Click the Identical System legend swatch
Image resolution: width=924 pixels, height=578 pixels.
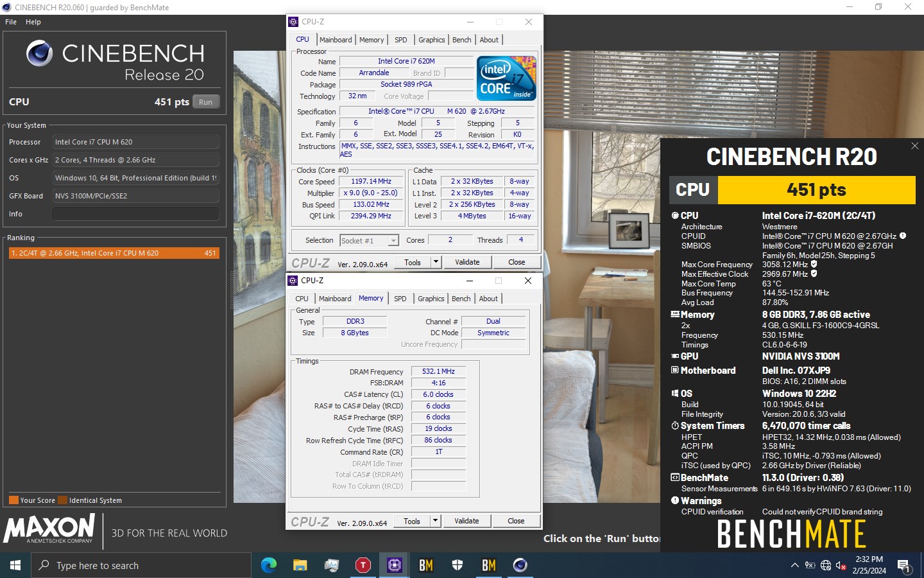[62, 500]
